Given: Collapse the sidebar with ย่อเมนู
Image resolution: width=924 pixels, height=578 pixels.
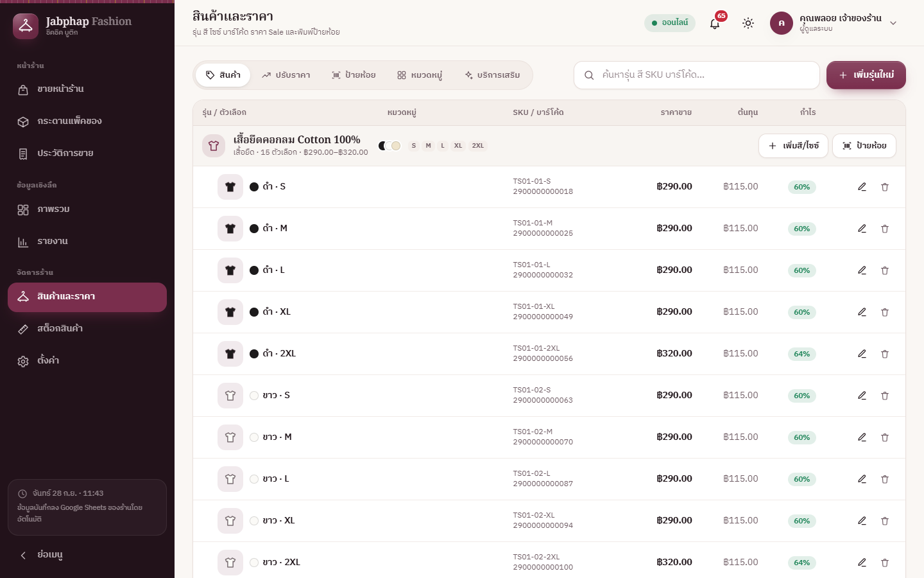Looking at the screenshot, I should pos(87,555).
